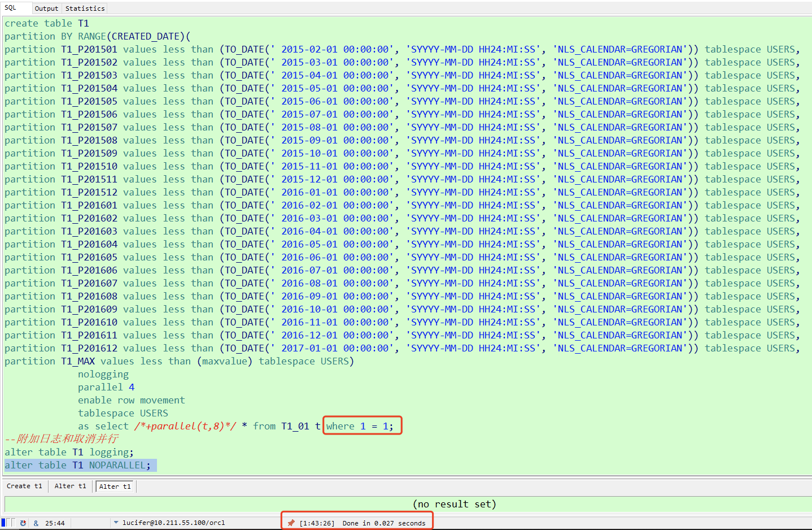Click the date value 2015-02-01 00:00:00
The image size is (812, 530).
coord(335,49)
